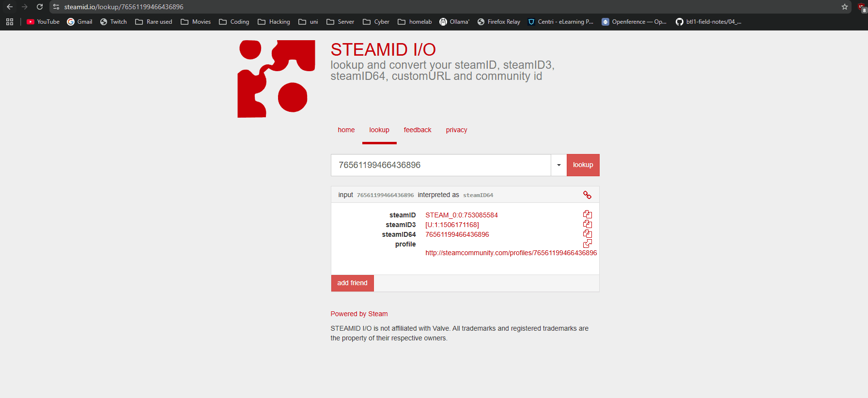The height and width of the screenshot is (398, 868).
Task: Focus the steam ID search input field
Action: [x=441, y=165]
